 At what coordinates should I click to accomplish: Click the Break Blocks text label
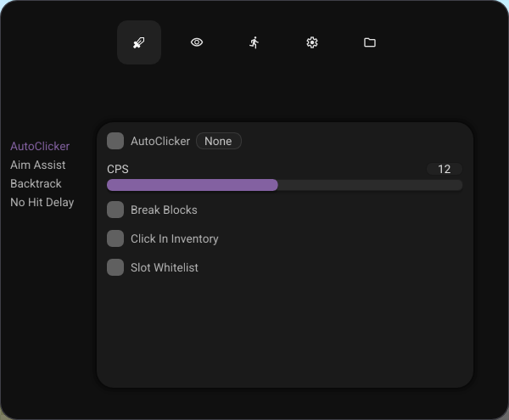164,210
